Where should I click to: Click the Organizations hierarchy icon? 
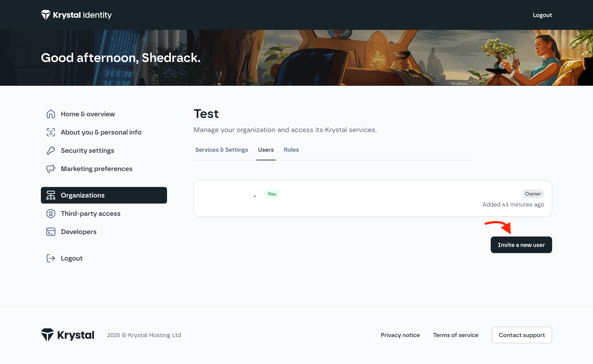pyautogui.click(x=51, y=195)
